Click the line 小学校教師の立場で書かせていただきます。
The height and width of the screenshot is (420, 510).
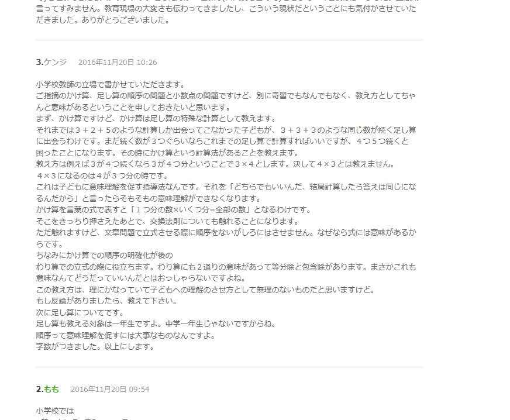coord(111,85)
